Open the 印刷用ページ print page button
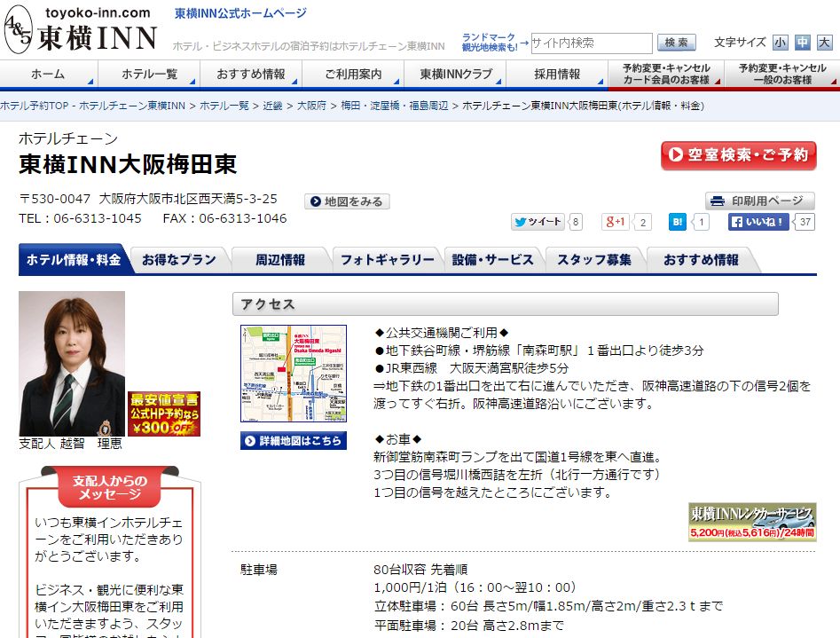840x638 pixels. point(759,201)
